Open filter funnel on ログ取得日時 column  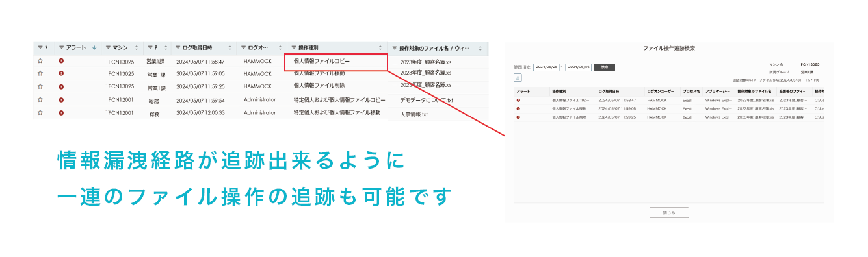pos(178,47)
